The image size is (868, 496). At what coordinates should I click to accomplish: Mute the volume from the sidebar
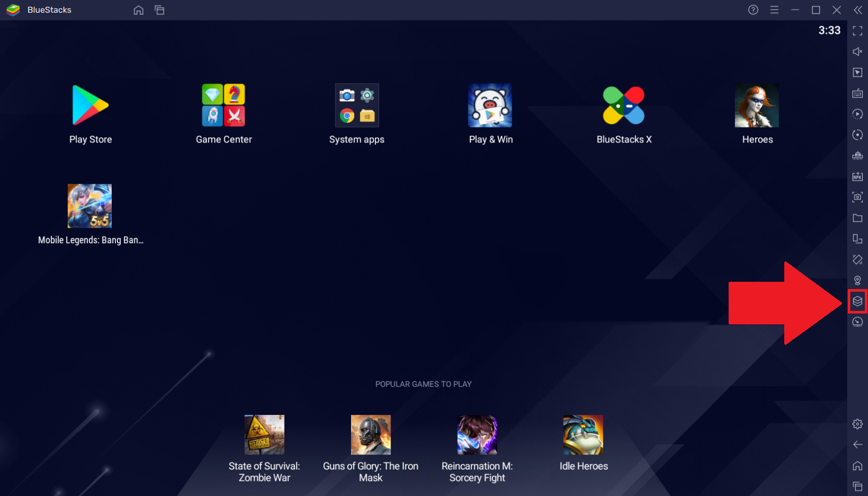point(858,51)
